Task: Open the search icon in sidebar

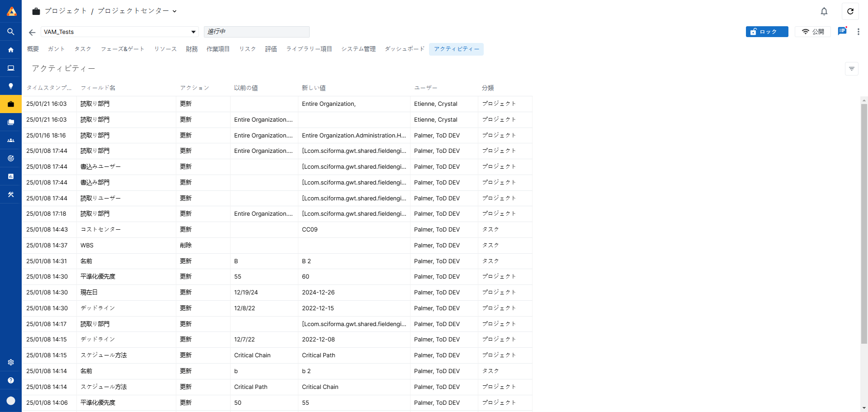Action: pyautogui.click(x=11, y=32)
